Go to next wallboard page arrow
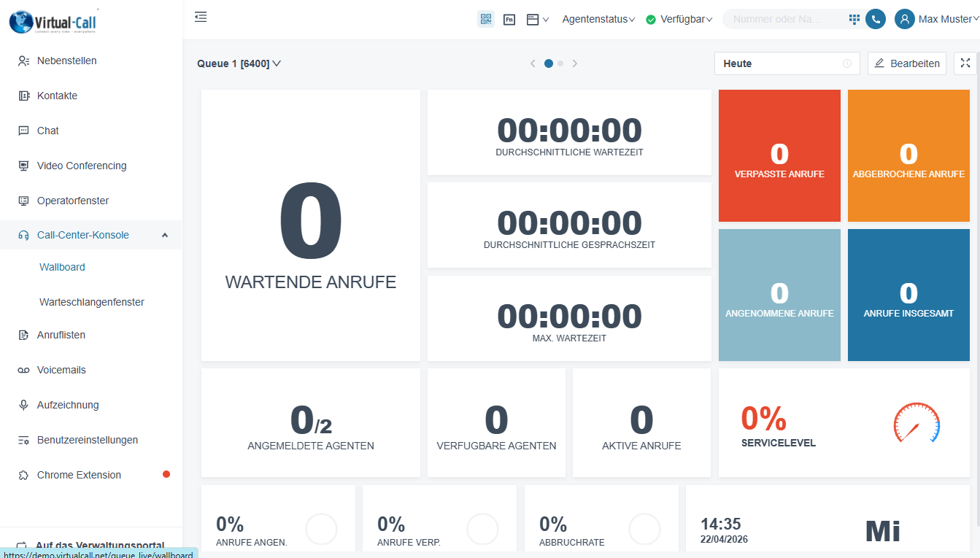Image resolution: width=980 pixels, height=558 pixels. 575,63
